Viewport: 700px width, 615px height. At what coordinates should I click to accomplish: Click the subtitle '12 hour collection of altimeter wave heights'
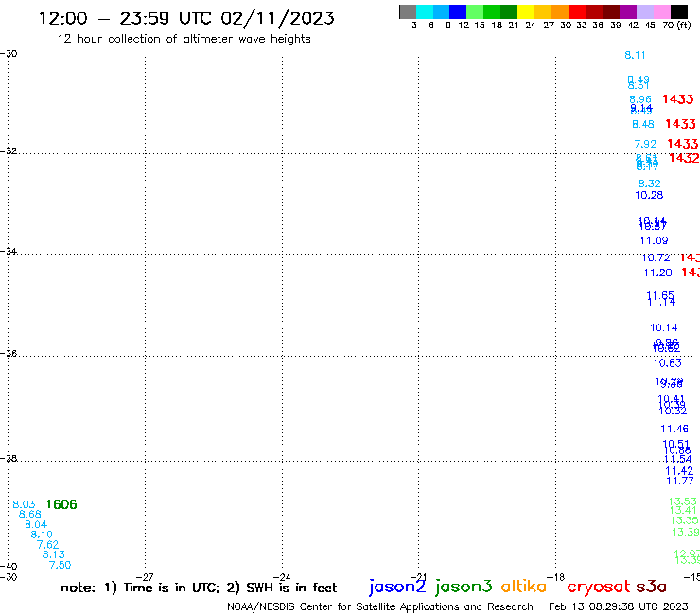point(184,39)
